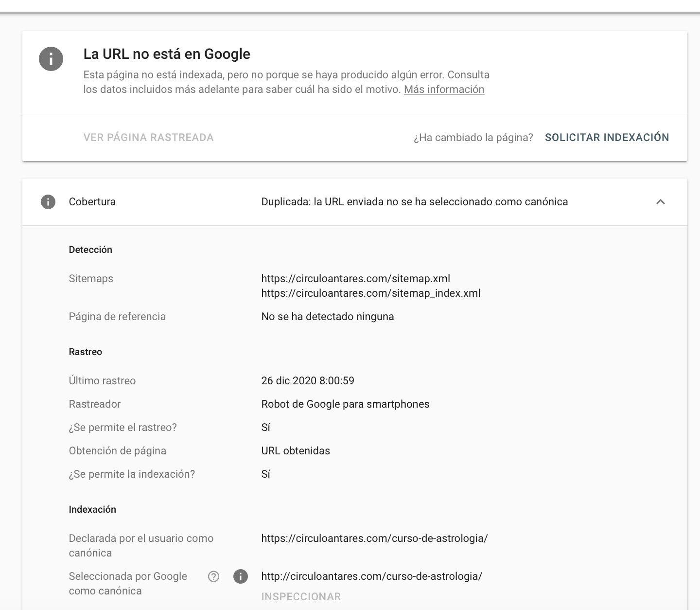The image size is (700, 610).
Task: Click the 'Rastreo' heading
Action: [86, 352]
